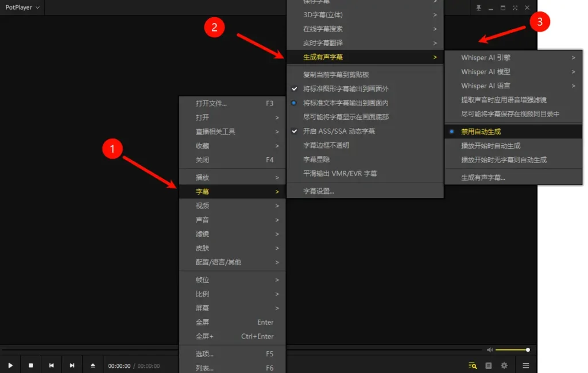This screenshot has width=588, height=373.
Task: Select 全屏+ Ctrl+Enter entry
Action: point(233,336)
